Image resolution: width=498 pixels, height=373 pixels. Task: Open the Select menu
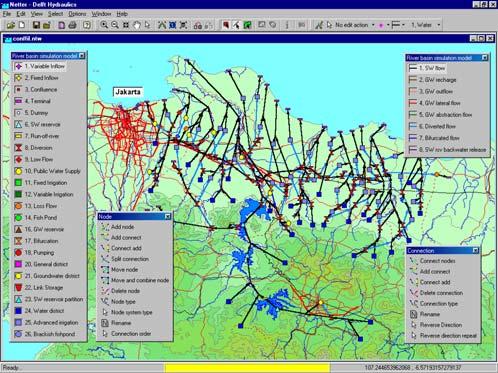(55, 14)
